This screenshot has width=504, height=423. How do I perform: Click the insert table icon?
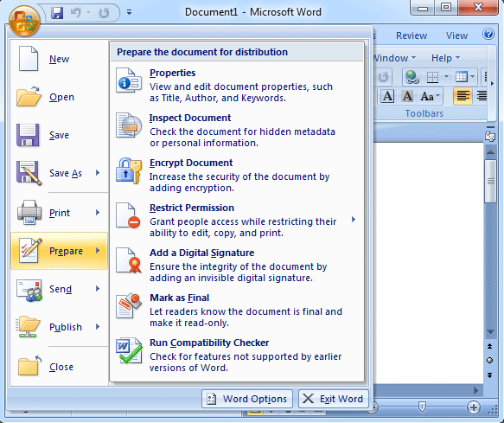(462, 77)
